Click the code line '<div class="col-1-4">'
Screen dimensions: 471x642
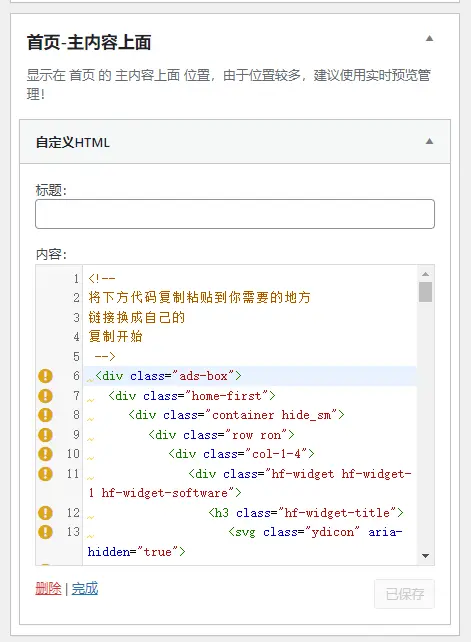[241, 454]
